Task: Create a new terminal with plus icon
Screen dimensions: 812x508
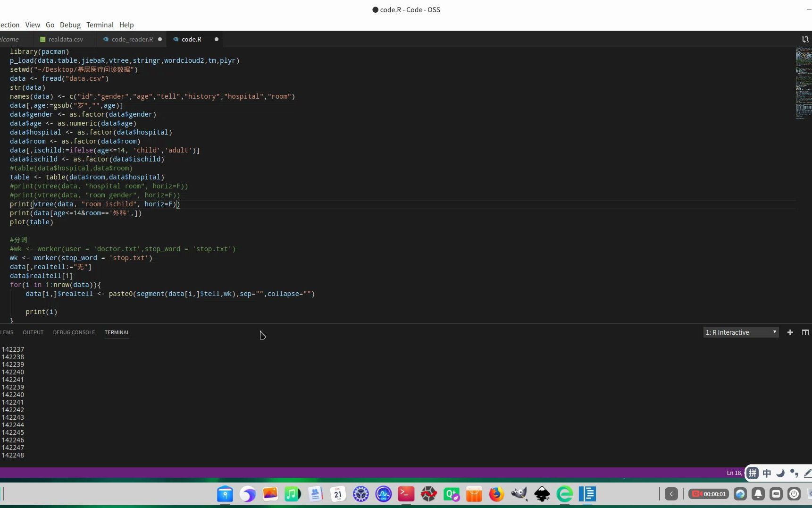Action: click(790, 332)
